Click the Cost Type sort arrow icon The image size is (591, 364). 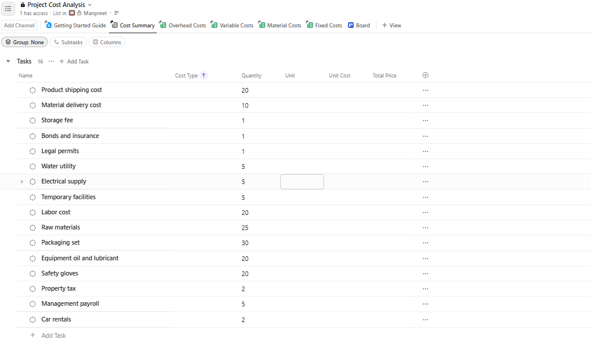coord(203,76)
